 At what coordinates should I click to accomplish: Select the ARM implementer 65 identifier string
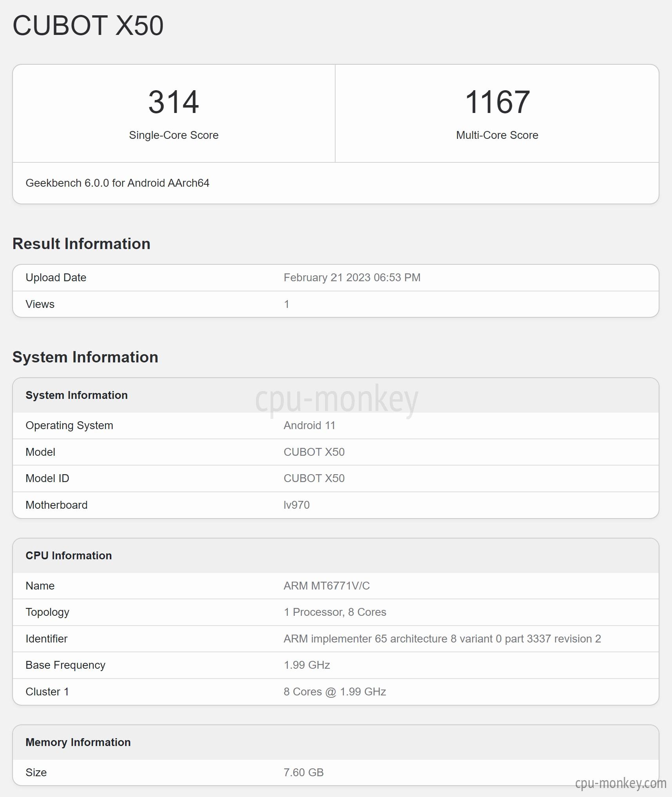coord(442,639)
